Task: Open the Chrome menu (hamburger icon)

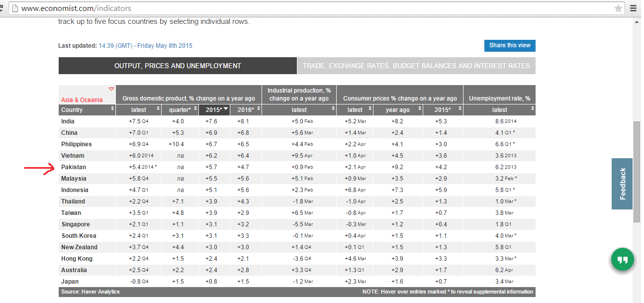Action: click(634, 8)
